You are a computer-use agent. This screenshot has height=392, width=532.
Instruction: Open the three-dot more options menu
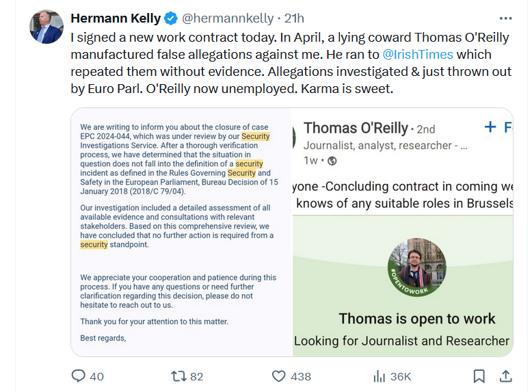pos(505,18)
